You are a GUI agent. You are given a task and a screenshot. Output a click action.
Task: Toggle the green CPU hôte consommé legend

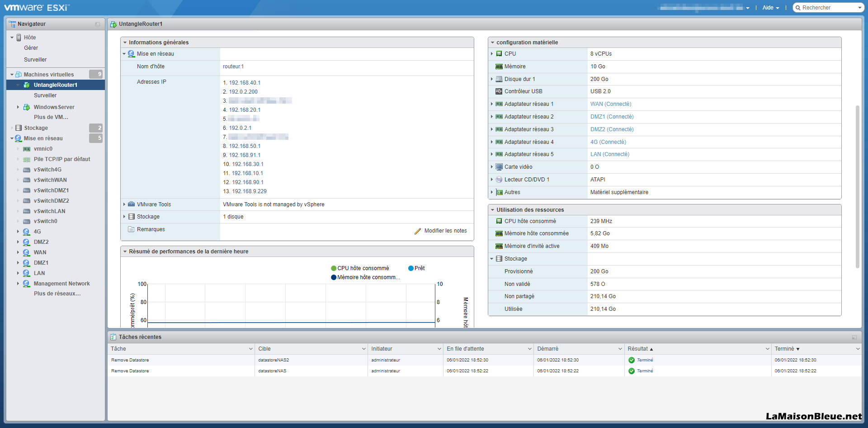coord(334,268)
